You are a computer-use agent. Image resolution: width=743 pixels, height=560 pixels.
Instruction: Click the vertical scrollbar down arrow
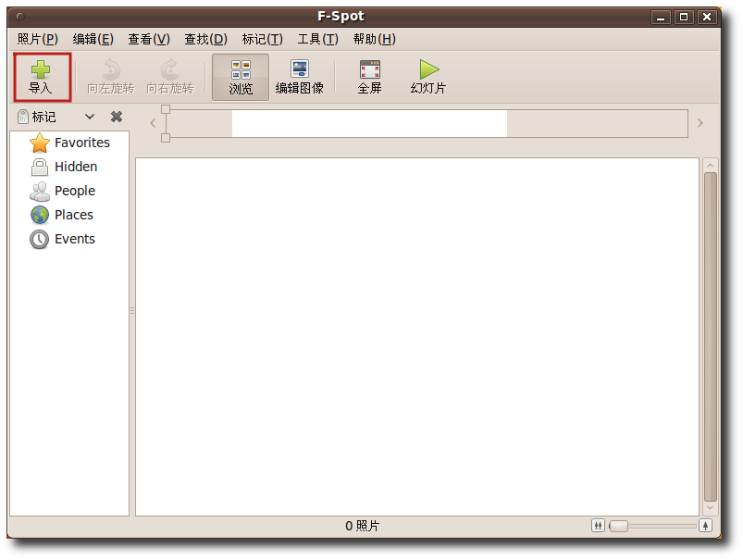point(710,508)
